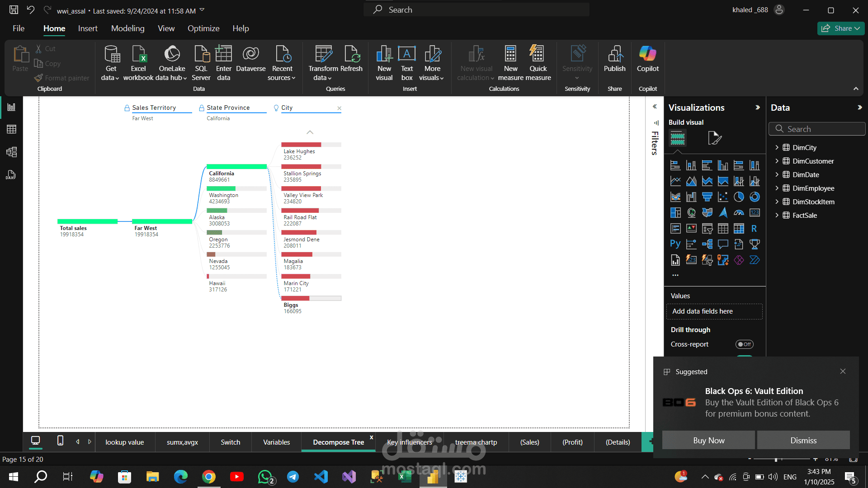
Task: Choose the KPI visual
Action: (691, 229)
